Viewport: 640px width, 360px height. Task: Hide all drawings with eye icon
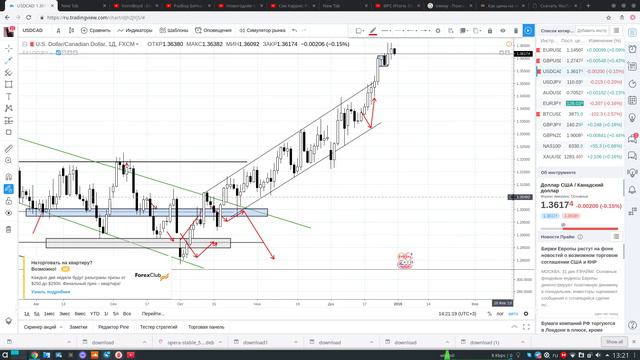click(x=9, y=213)
